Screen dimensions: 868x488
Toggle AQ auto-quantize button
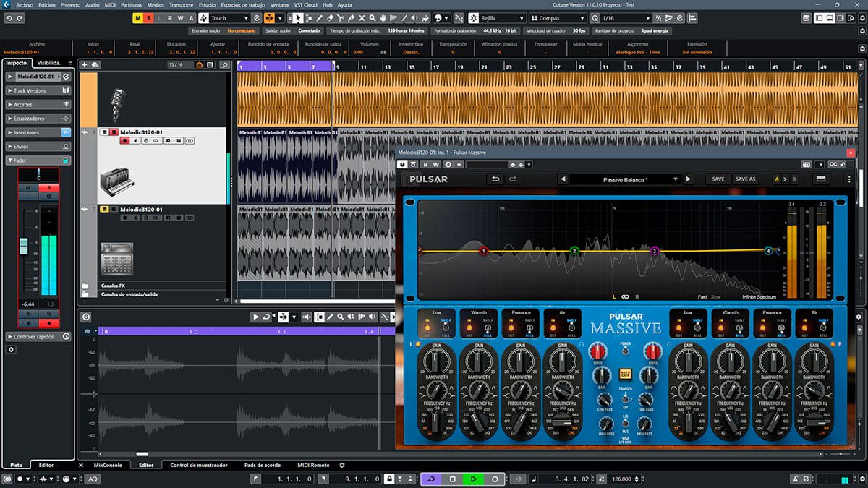93,479
